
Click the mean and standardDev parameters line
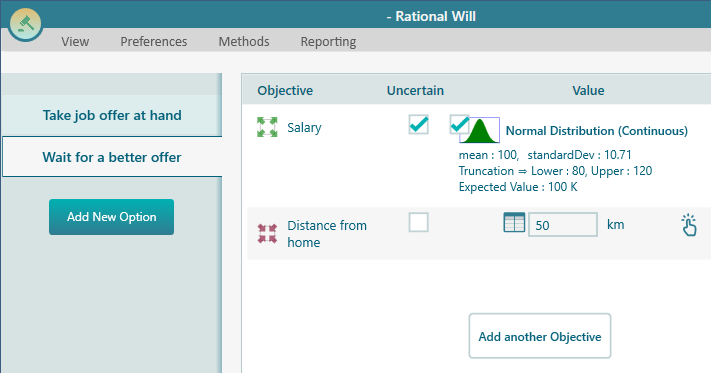tap(545, 155)
